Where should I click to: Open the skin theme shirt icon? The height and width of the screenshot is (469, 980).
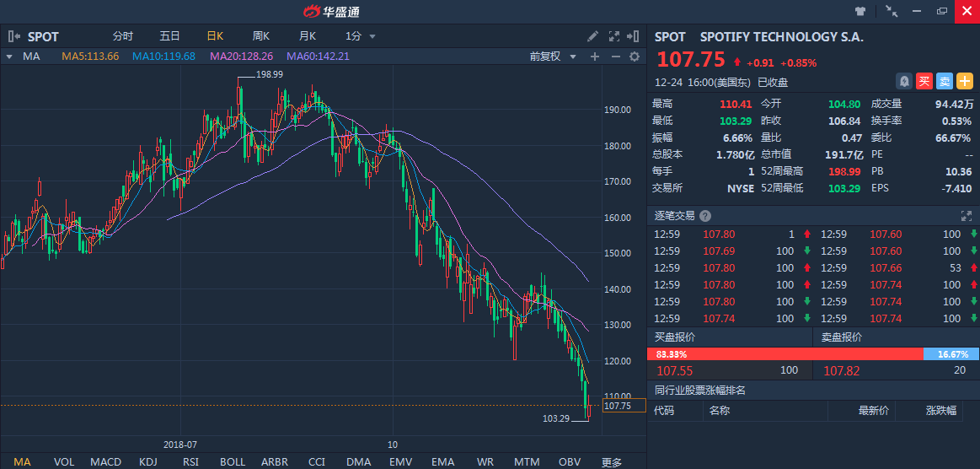[x=860, y=11]
